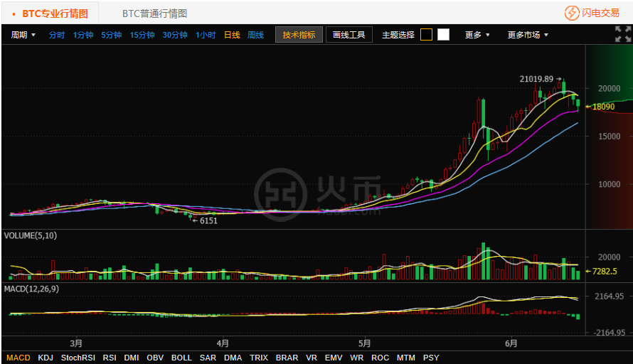633x364 pixels.
Task: Select the BOLL indicator
Action: click(181, 358)
